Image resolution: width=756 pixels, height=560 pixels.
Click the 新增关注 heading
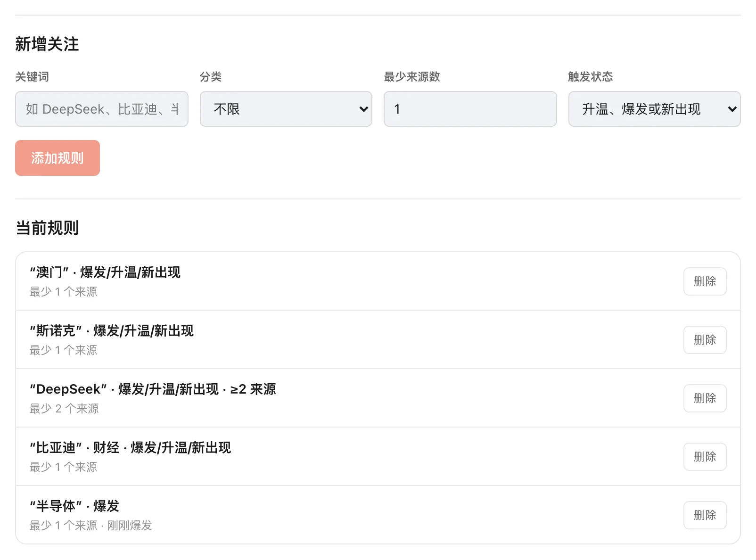pos(47,44)
